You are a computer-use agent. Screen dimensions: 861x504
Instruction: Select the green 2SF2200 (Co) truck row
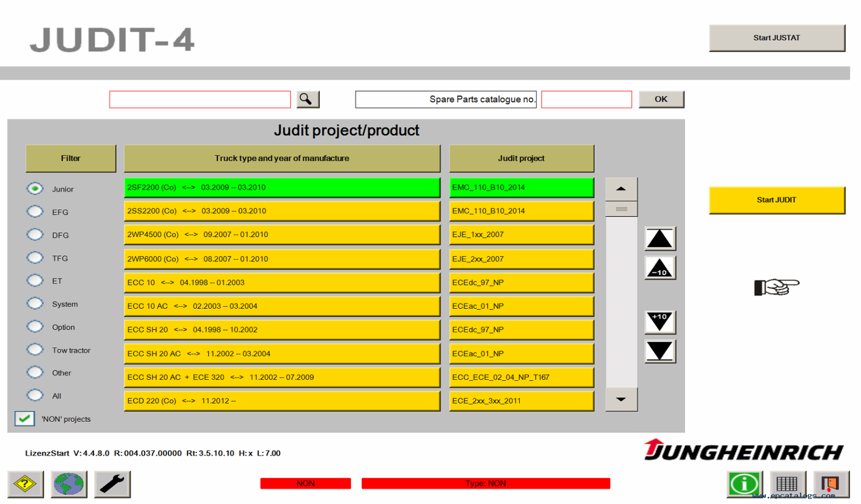tap(282, 188)
